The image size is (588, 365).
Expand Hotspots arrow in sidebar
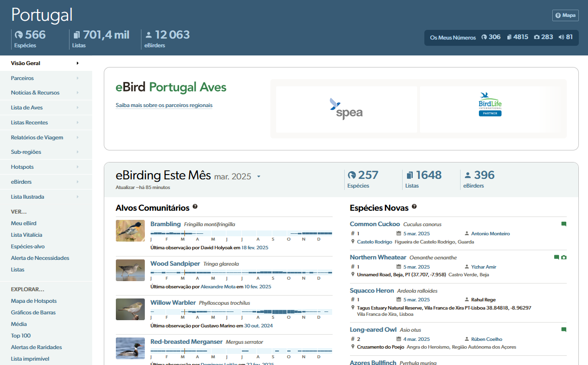tap(77, 167)
